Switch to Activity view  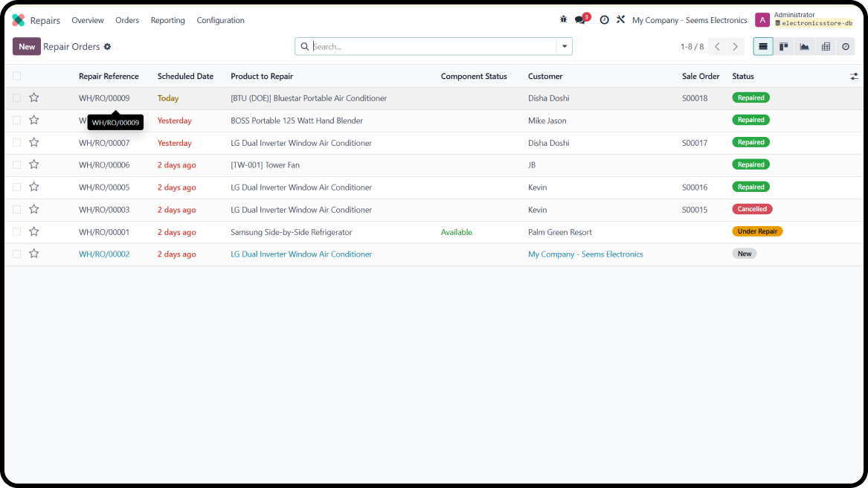tap(846, 47)
